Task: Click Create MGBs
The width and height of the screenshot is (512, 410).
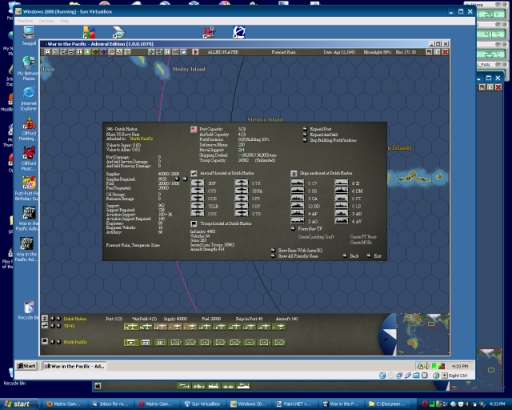Action: point(361,242)
